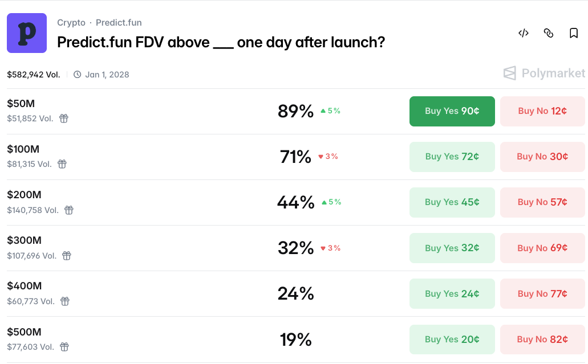
Task: Select Buy Yes 32¢ for $300M
Action: coord(452,248)
